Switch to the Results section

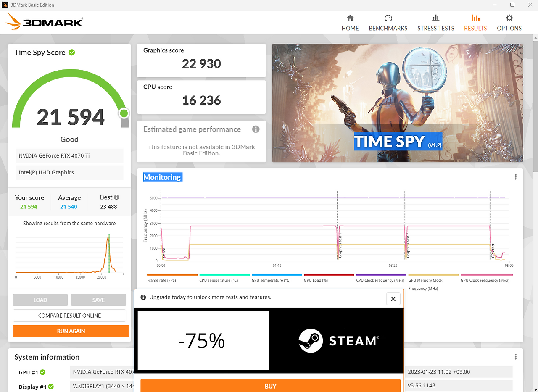(475, 23)
